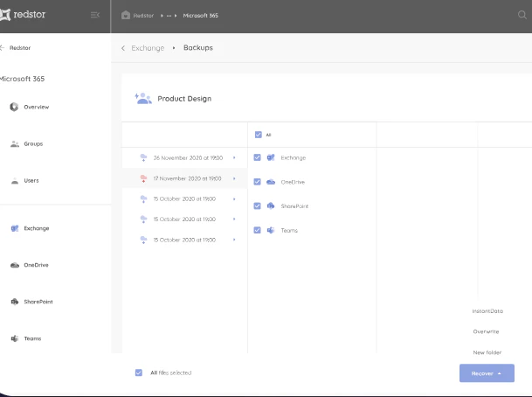Open OneDrive in the sidebar
This screenshot has height=397, width=532.
36,265
